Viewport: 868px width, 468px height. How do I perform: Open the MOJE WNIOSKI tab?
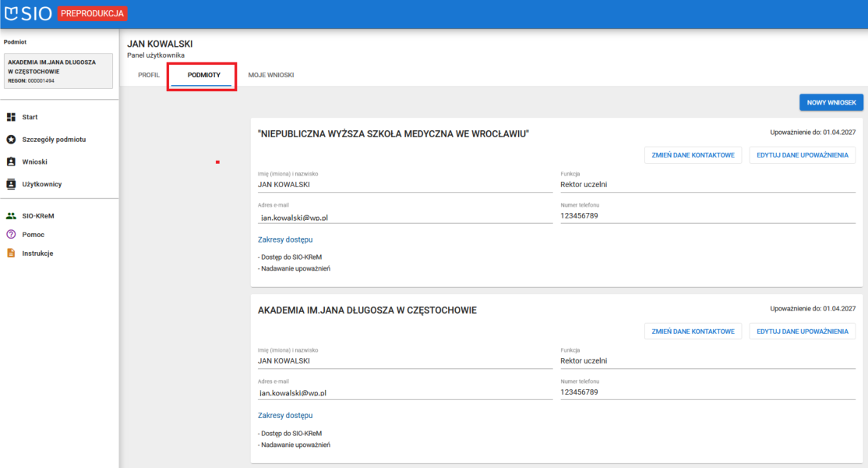270,75
